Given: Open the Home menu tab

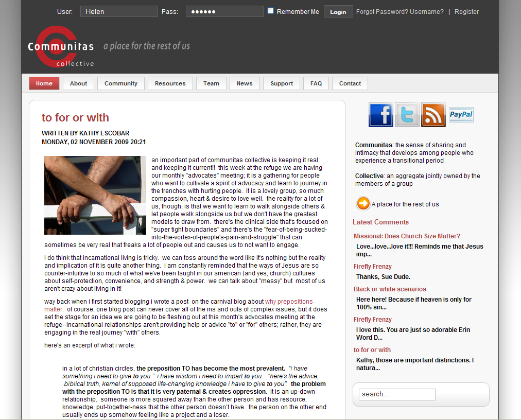Looking at the screenshot, I should (44, 83).
